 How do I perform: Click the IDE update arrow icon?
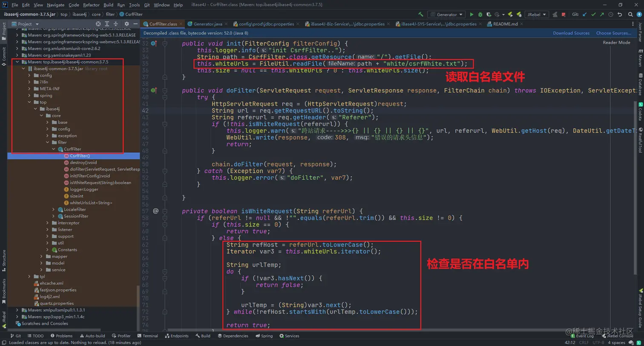tap(639, 14)
